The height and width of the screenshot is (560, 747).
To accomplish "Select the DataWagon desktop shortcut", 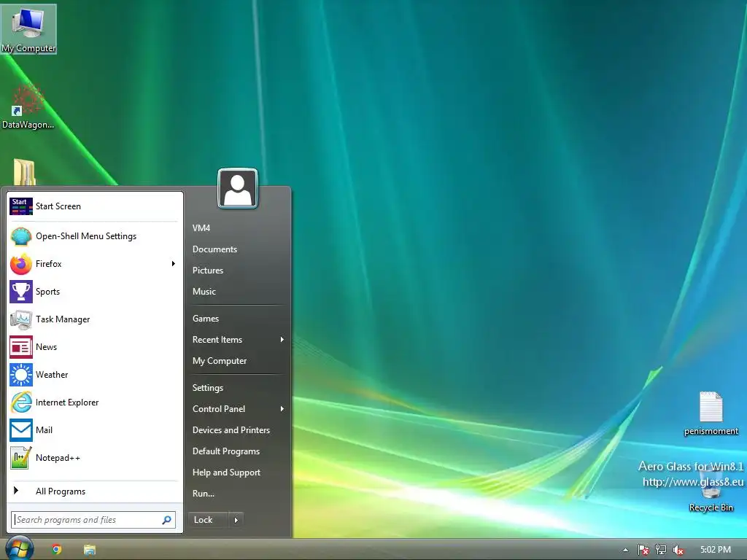I will (x=28, y=106).
